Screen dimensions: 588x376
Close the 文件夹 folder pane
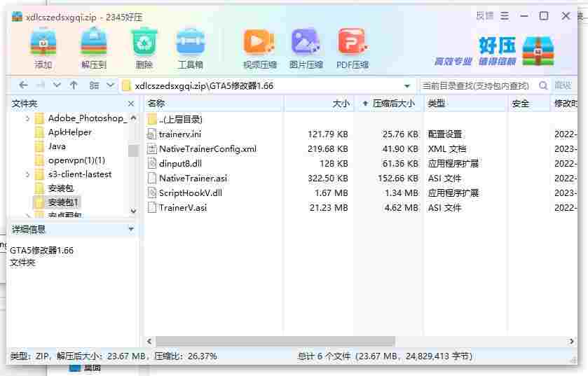(131, 104)
